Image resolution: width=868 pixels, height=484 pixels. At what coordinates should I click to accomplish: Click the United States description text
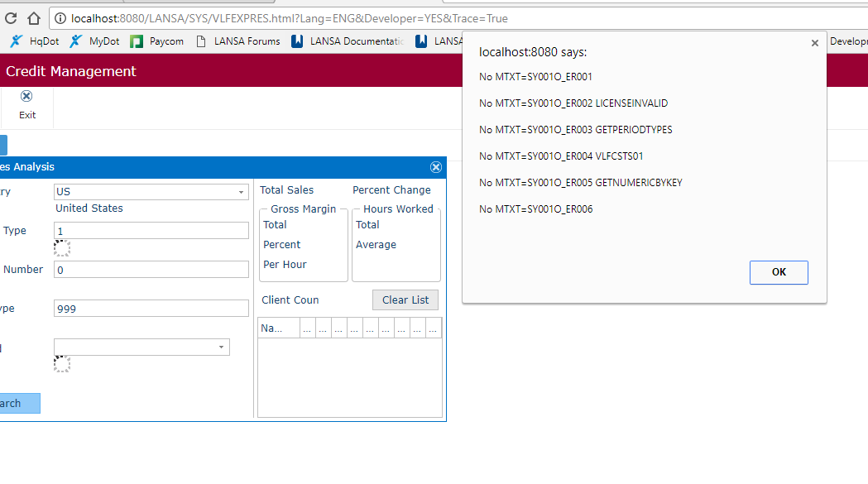point(89,208)
